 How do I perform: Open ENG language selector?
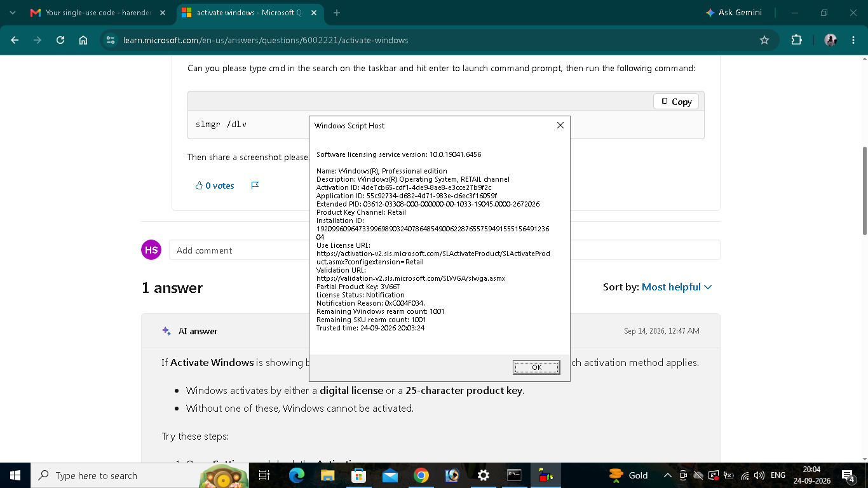(x=778, y=475)
